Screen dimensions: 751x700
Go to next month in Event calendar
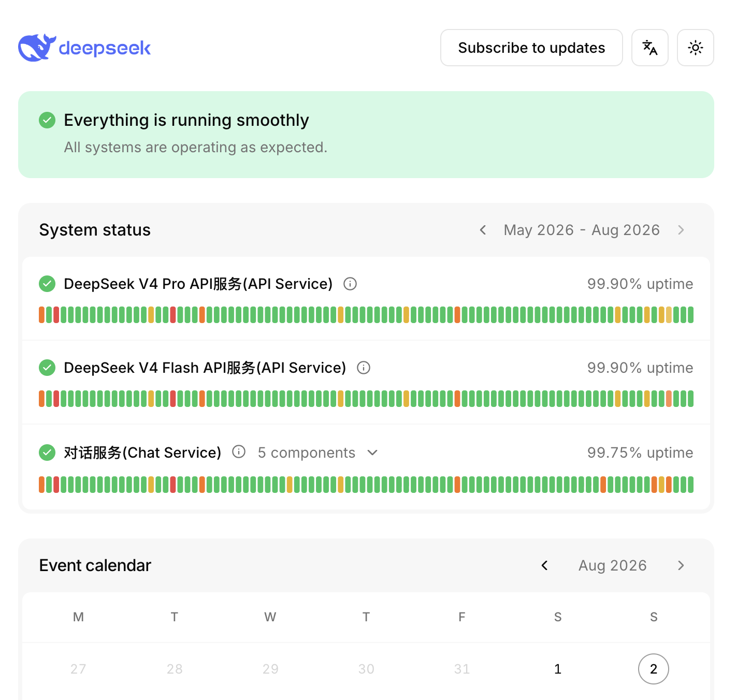[681, 565]
